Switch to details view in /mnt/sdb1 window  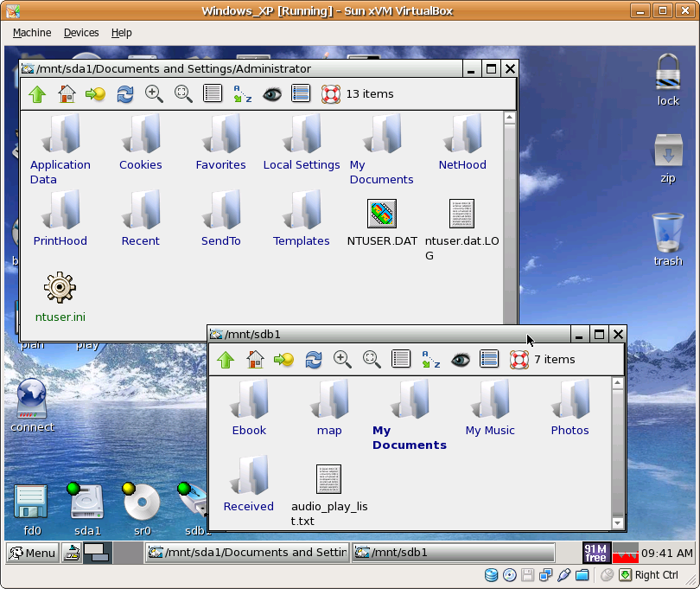pos(401,359)
